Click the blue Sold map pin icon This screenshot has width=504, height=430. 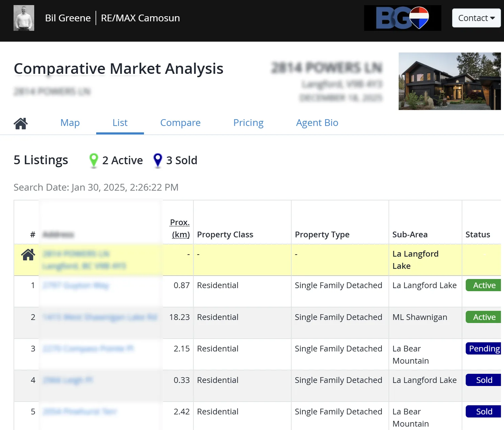click(157, 160)
